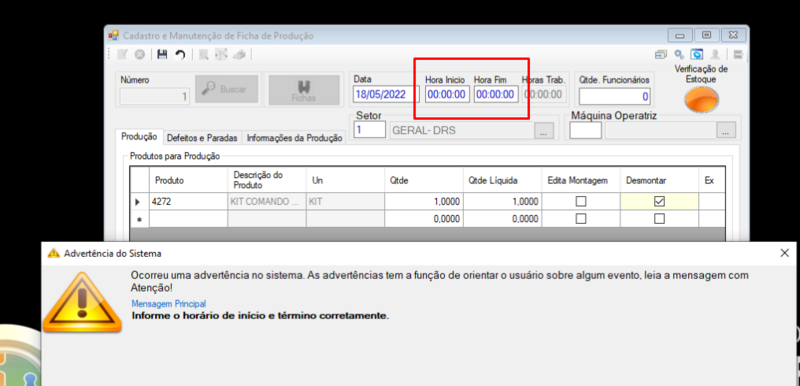The height and width of the screenshot is (386, 800).
Task: Close the Advertência do Sistema dialog
Action: (785, 253)
